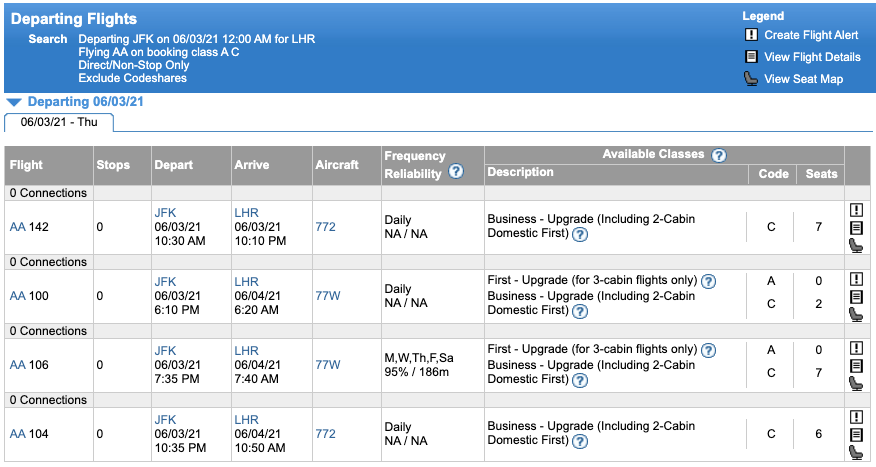Click the Available Classes help icon
Image resolution: width=876 pixels, height=467 pixels.
[718, 155]
